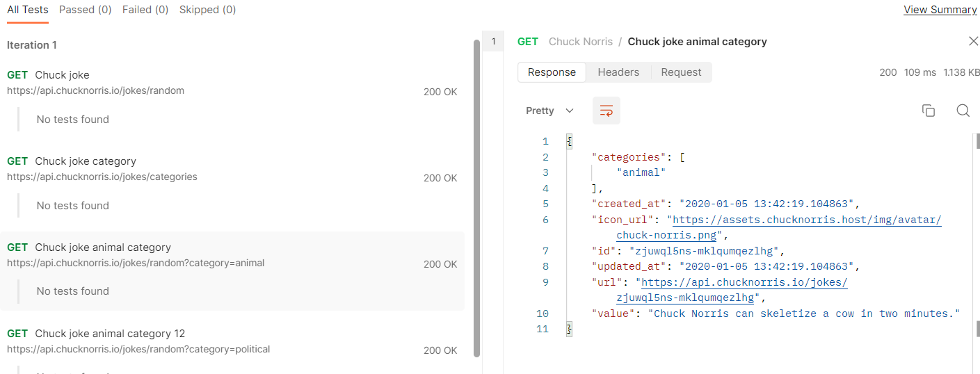Viewport: 980px width, 374px height.
Task: Click the GET method label in response header
Action: (x=528, y=42)
